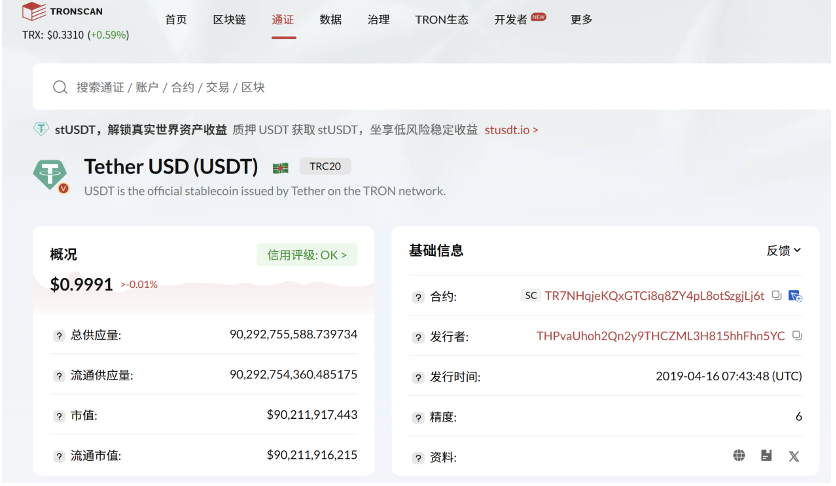This screenshot has width=836, height=486.
Task: Open the X (Twitter) profile icon
Action: click(794, 456)
